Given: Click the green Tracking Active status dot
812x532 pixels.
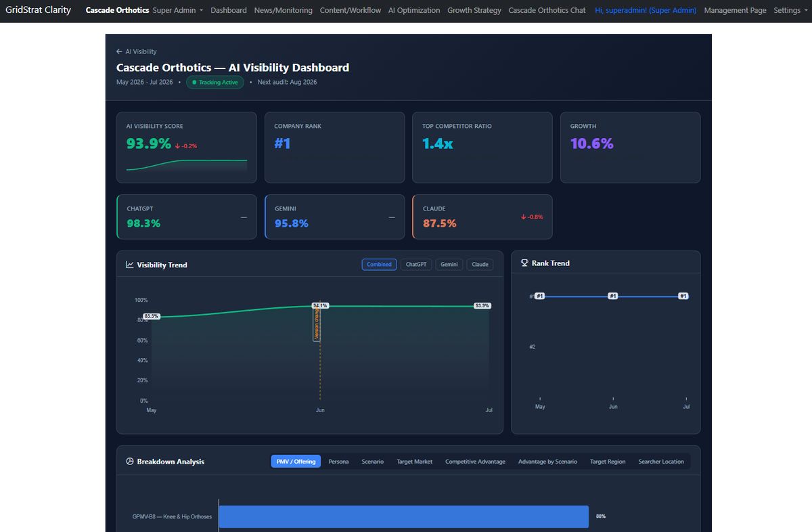Looking at the screenshot, I should [x=194, y=83].
